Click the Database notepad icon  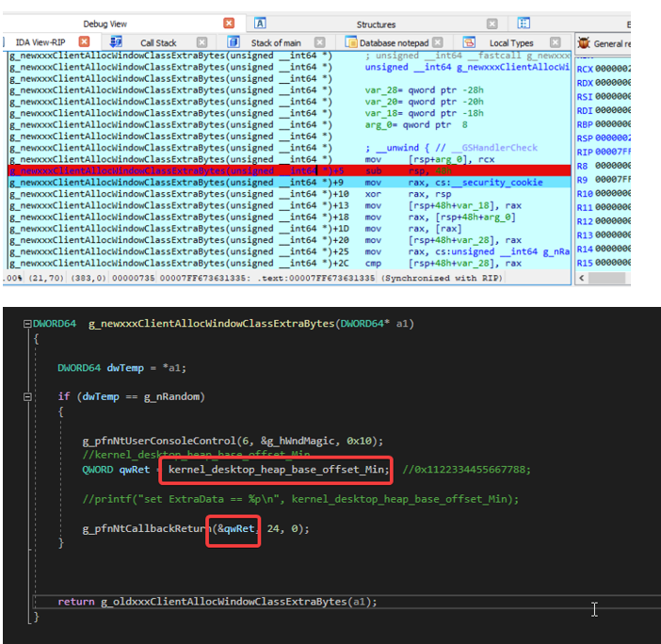(x=350, y=42)
